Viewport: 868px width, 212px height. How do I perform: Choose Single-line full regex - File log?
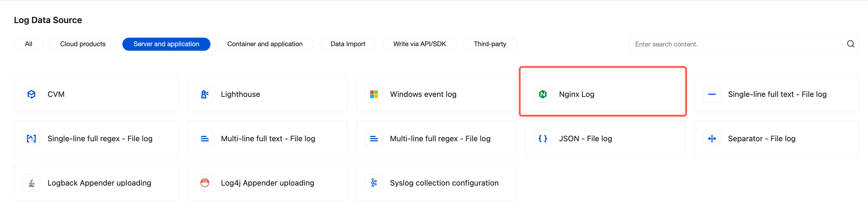pos(100,138)
